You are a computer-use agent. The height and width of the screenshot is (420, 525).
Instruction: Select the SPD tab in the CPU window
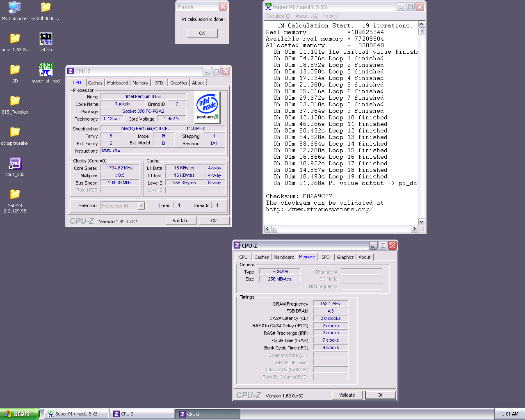point(159,83)
